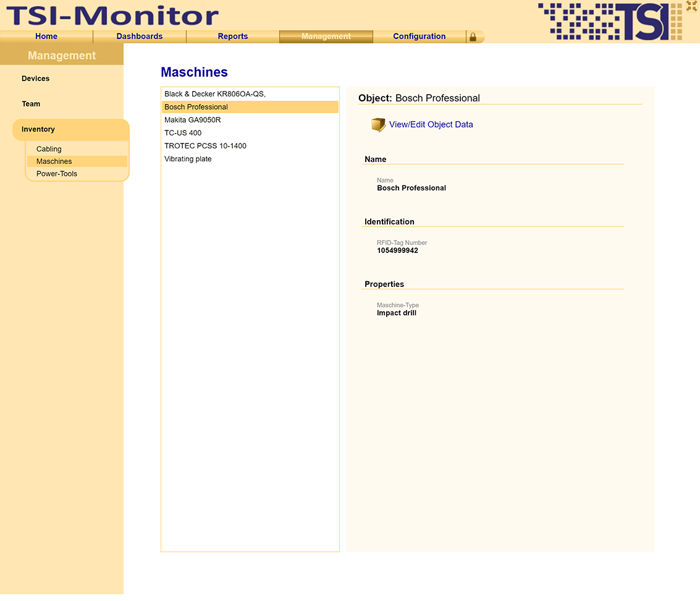Click the Identification section heading
Viewport: 700px width, 601px height.
pos(389,222)
